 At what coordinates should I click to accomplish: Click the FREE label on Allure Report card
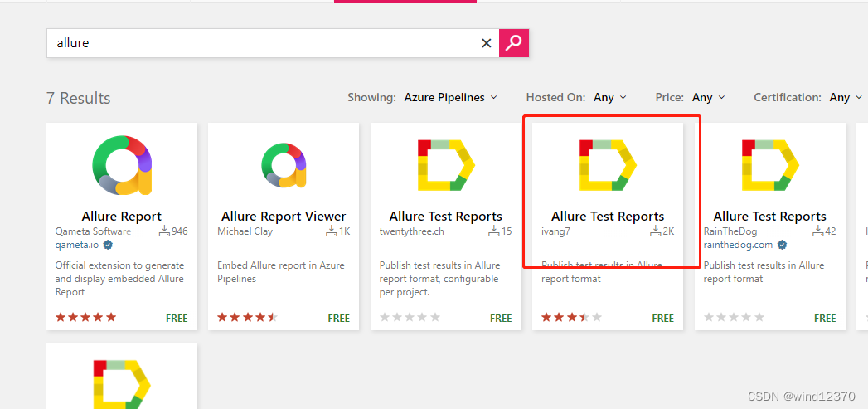(x=177, y=318)
